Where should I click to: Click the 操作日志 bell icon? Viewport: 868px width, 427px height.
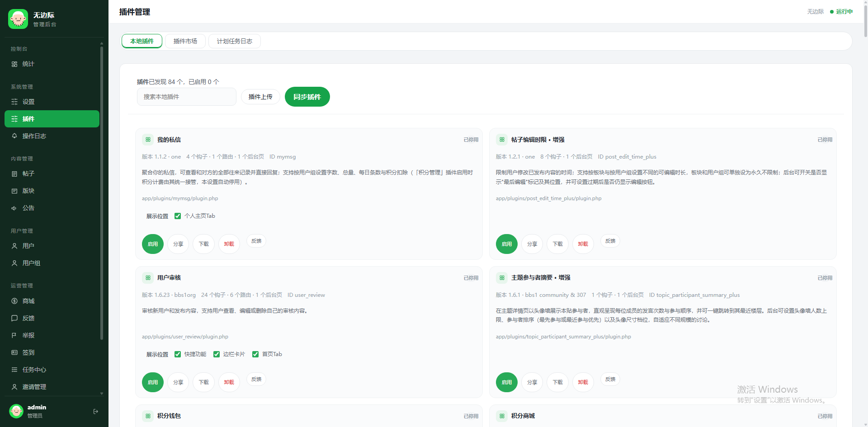pyautogui.click(x=14, y=136)
